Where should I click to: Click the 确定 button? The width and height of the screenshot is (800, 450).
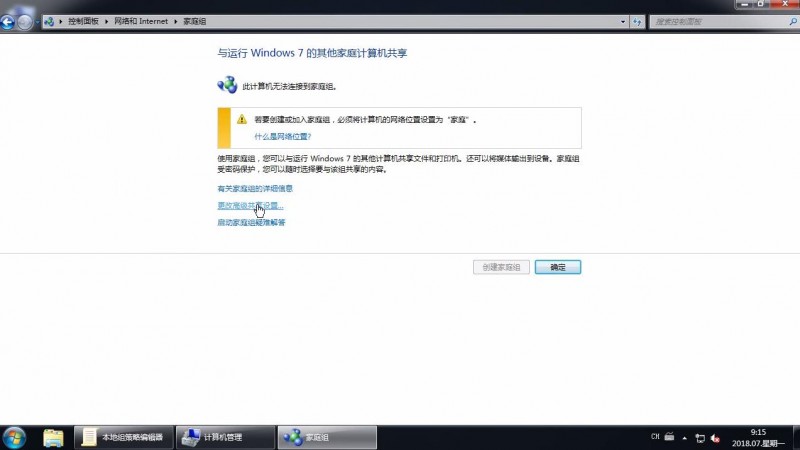pyautogui.click(x=558, y=267)
